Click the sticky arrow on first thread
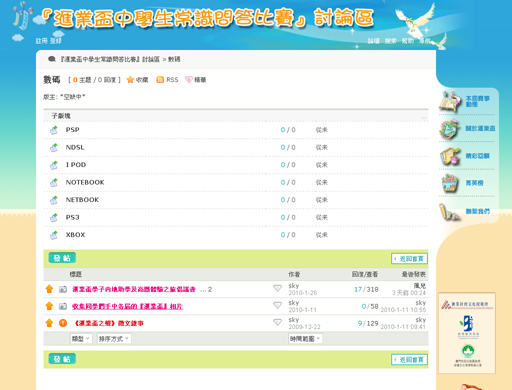Viewport: 512px width, 390px height. 49,289
